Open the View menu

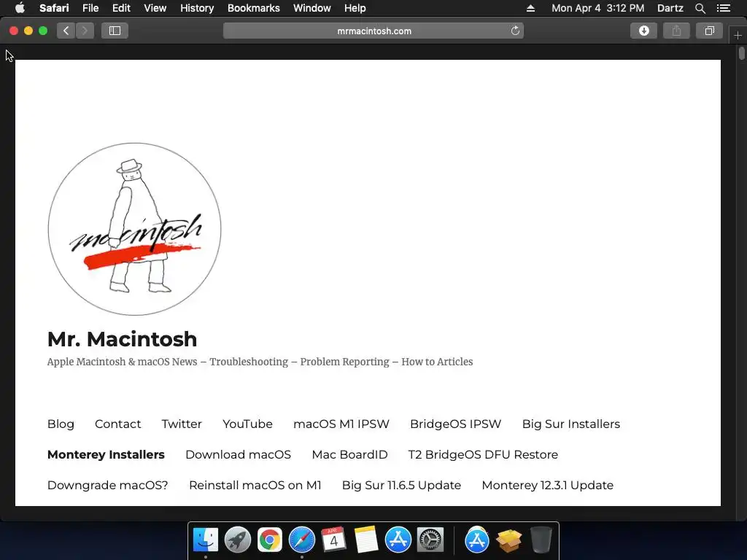point(155,8)
